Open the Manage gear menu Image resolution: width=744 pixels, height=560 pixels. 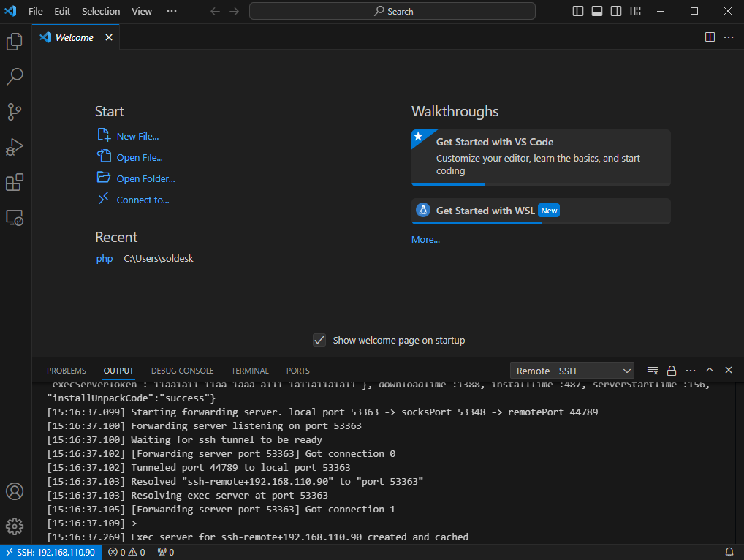coord(14,526)
